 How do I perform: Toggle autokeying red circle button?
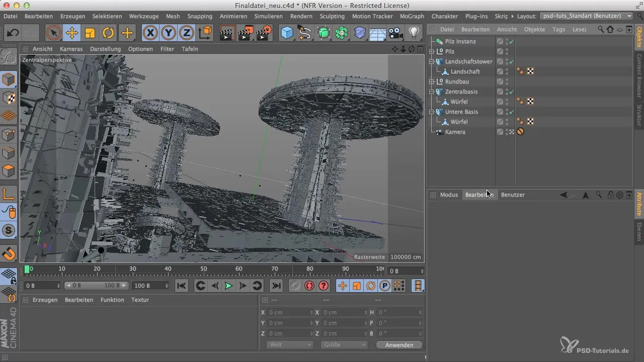[x=309, y=286]
